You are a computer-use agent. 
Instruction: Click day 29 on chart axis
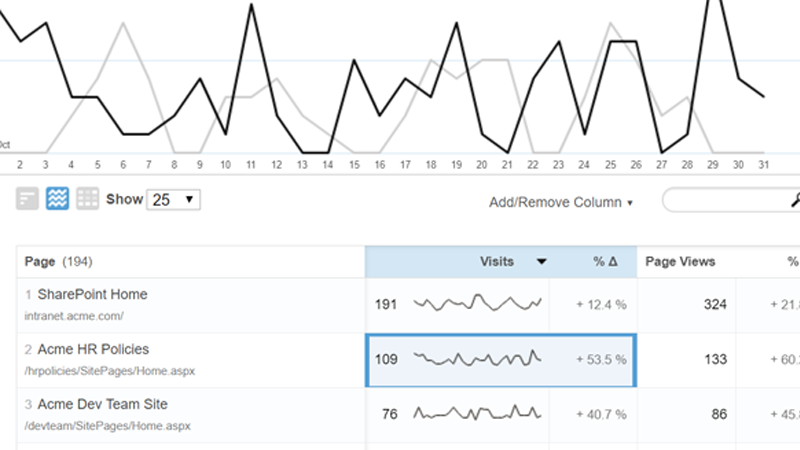click(713, 165)
